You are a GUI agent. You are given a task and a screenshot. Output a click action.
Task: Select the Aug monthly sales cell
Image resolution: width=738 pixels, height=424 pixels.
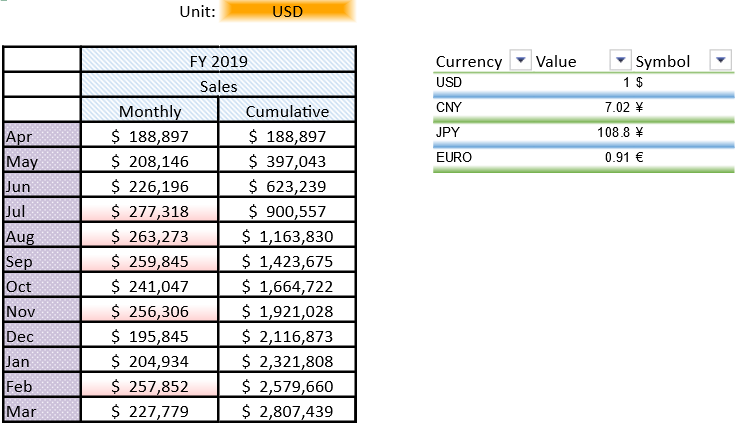coord(150,236)
